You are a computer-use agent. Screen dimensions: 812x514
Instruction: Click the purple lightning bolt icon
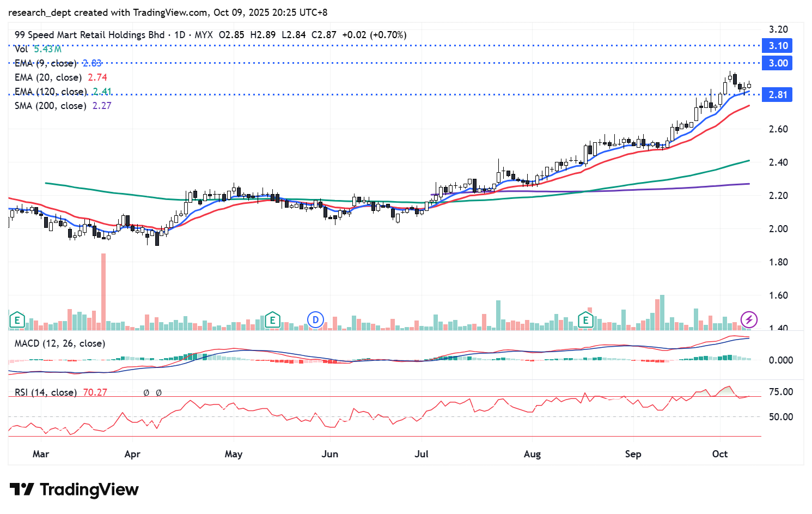749,320
